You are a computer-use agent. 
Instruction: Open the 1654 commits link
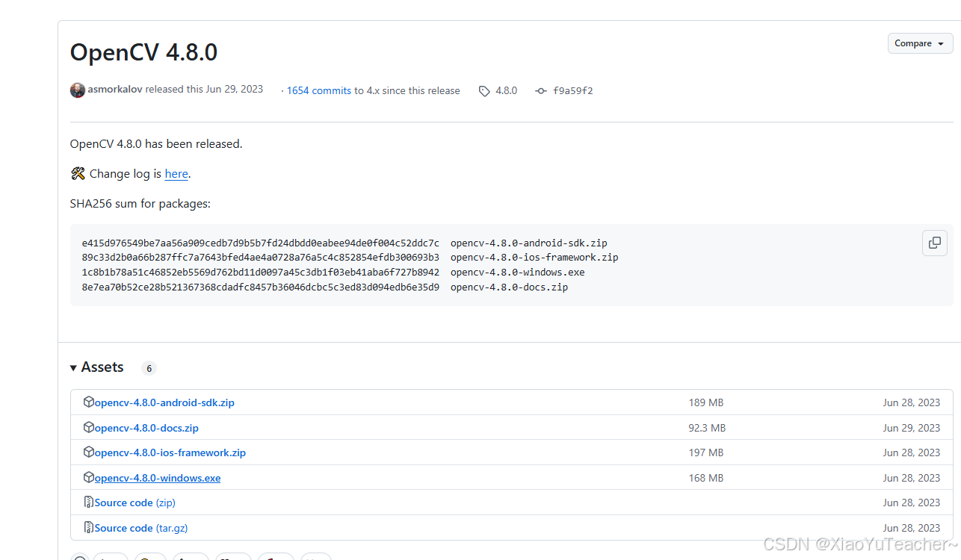click(319, 90)
